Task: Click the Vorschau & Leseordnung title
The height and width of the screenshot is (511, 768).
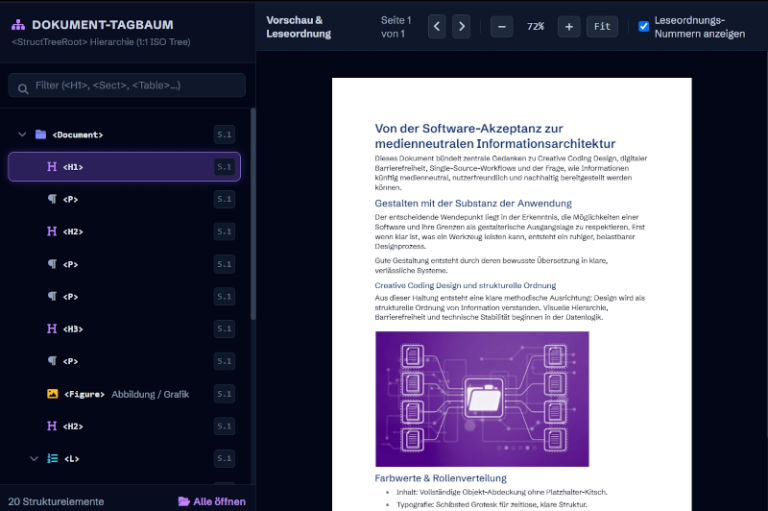Action: click(x=298, y=27)
